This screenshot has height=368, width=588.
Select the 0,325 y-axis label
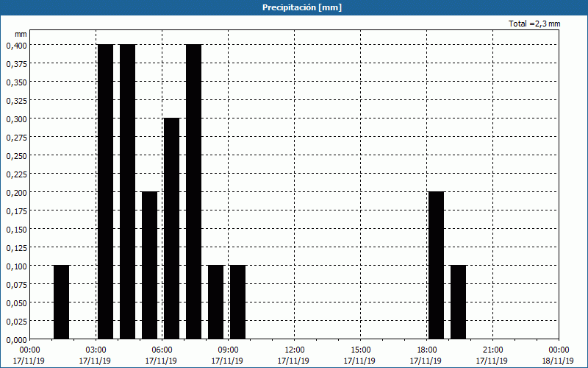16,101
